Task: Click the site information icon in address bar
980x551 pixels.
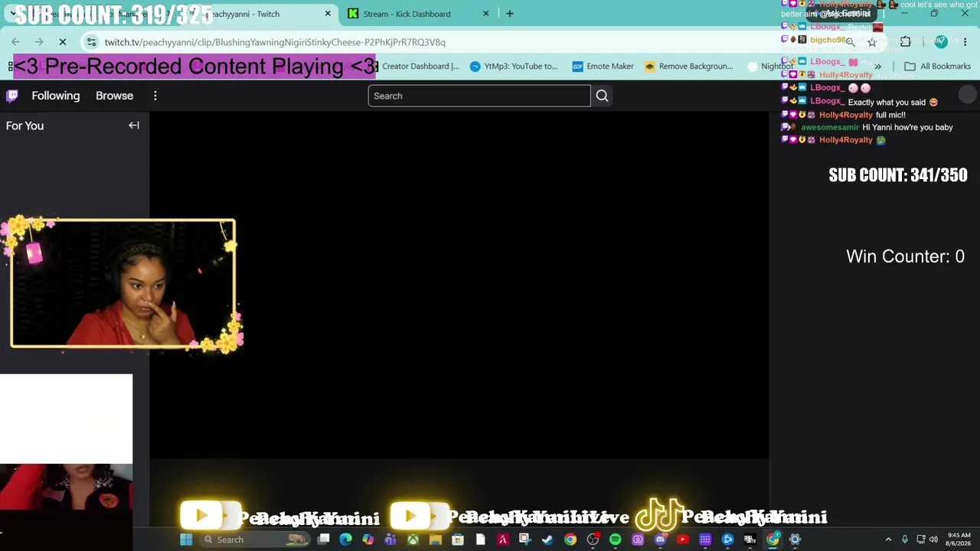Action: click(91, 42)
